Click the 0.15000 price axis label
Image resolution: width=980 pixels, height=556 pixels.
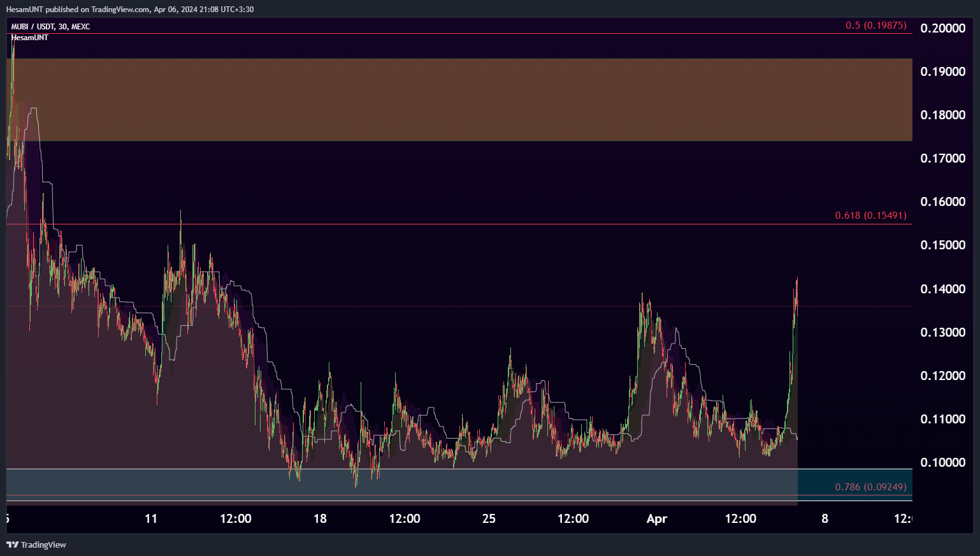coord(943,245)
